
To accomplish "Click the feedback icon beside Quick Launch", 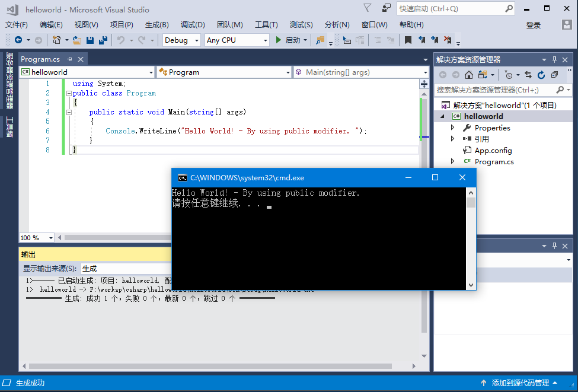I will pos(387,8).
